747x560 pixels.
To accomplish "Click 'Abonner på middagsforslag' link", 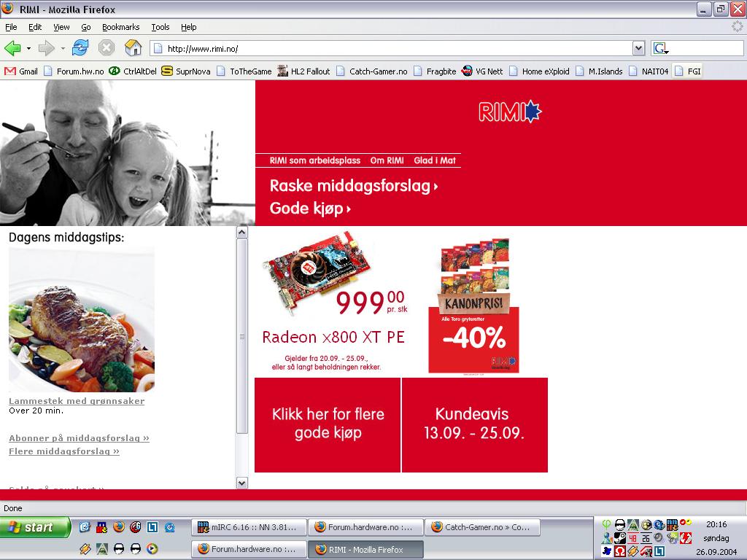I will click(79, 438).
